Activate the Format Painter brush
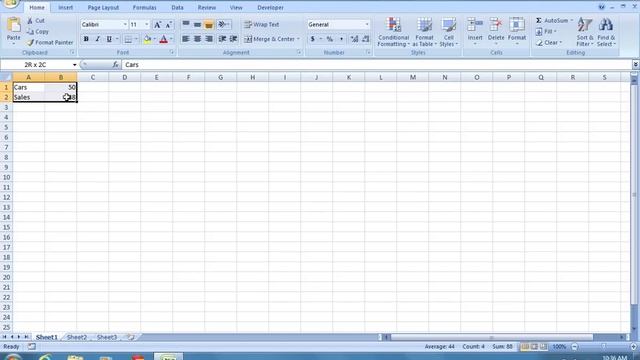Screen dimensions: 640x360 point(30,42)
